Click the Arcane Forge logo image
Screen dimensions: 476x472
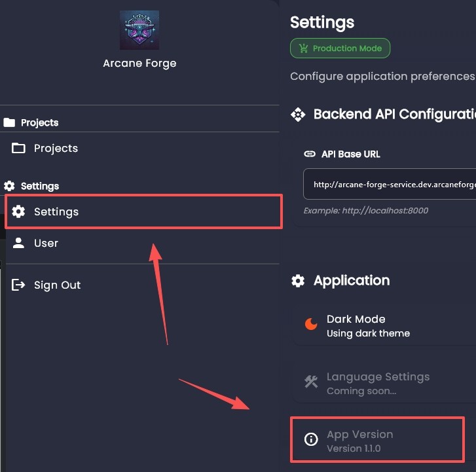139,30
